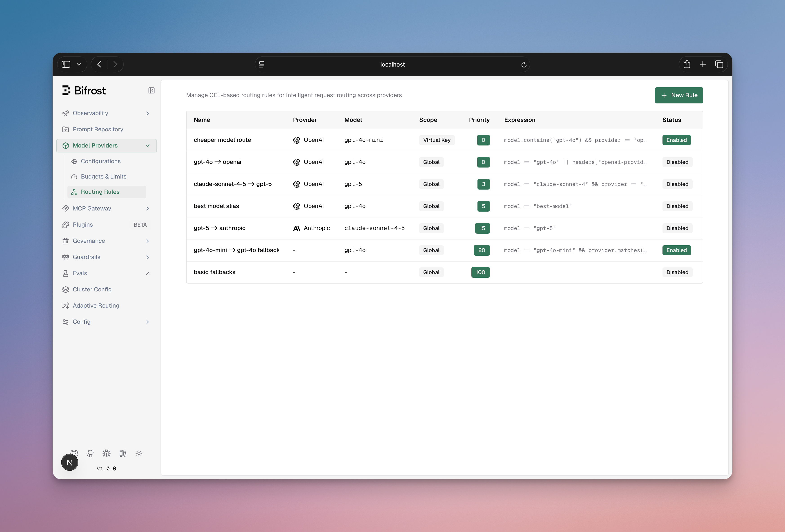The image size is (785, 532).
Task: Click the GitHub repository icon
Action: pyautogui.click(x=90, y=453)
